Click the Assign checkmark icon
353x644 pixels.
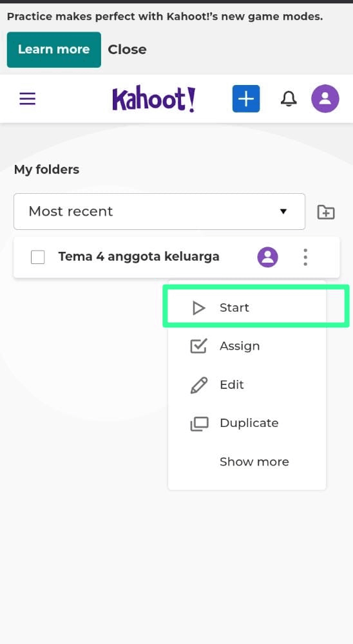coord(198,346)
